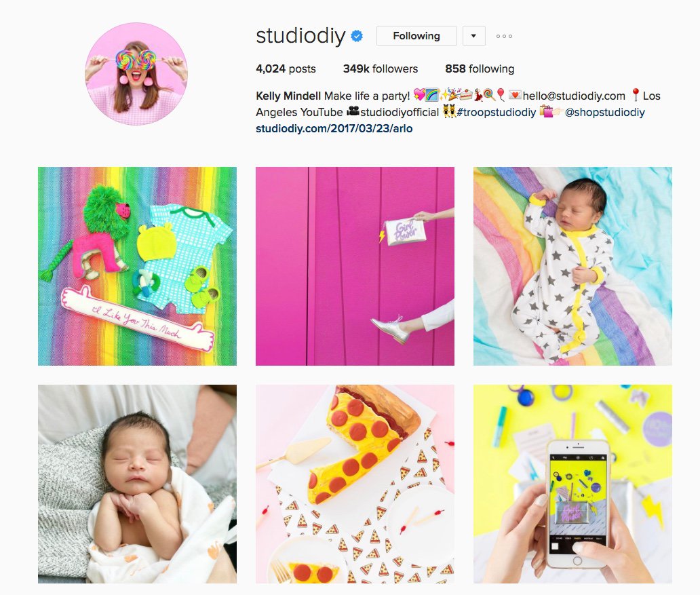Visit the @shopstudiodiy profile link
The image size is (700, 595).
point(604,112)
